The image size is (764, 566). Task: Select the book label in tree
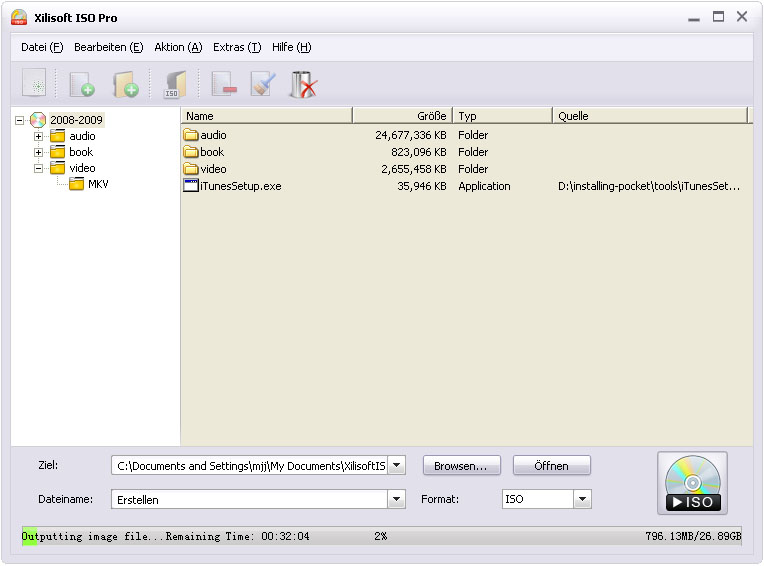pyautogui.click(x=81, y=152)
